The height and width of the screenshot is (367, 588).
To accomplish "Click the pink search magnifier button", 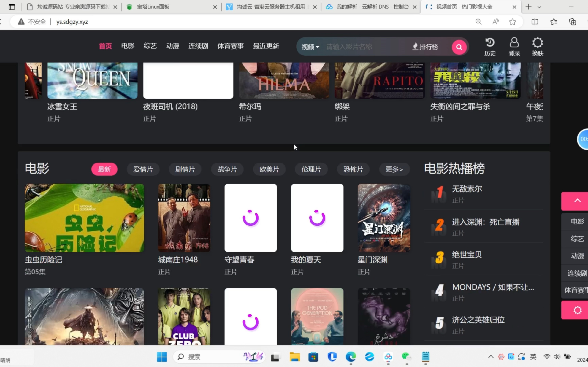I will tap(459, 47).
